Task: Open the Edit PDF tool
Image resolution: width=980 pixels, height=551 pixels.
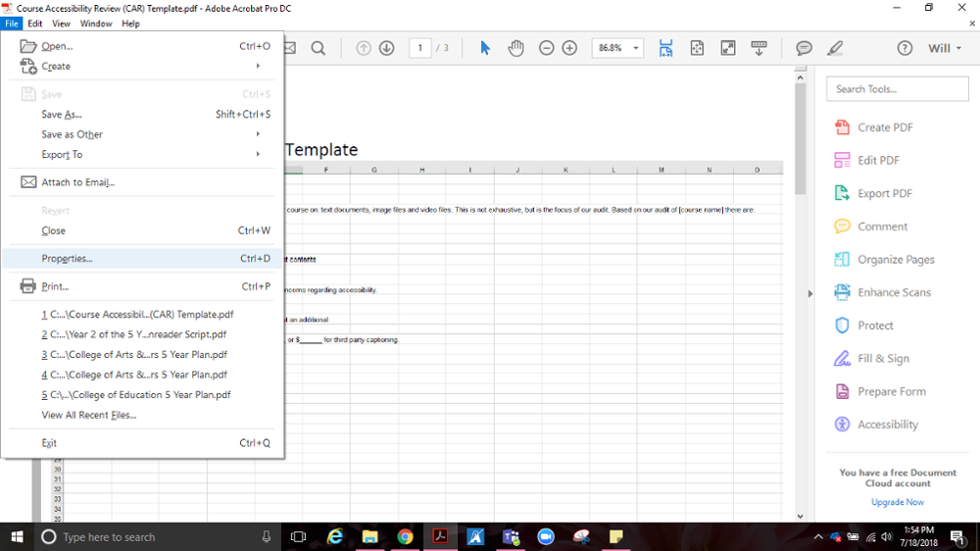Action: point(867,161)
